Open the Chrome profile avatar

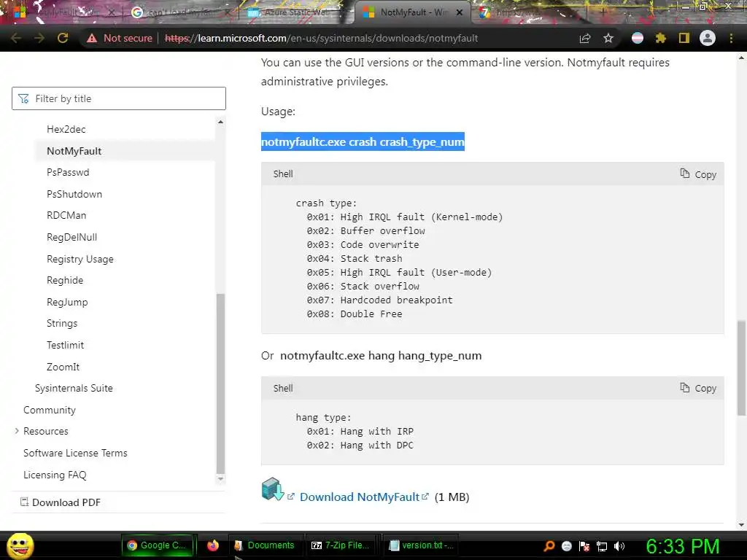708,38
